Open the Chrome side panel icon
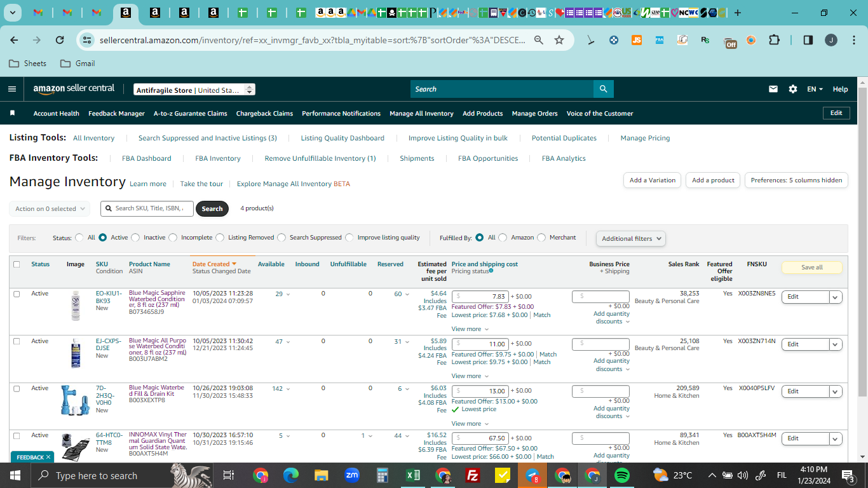 (x=808, y=40)
